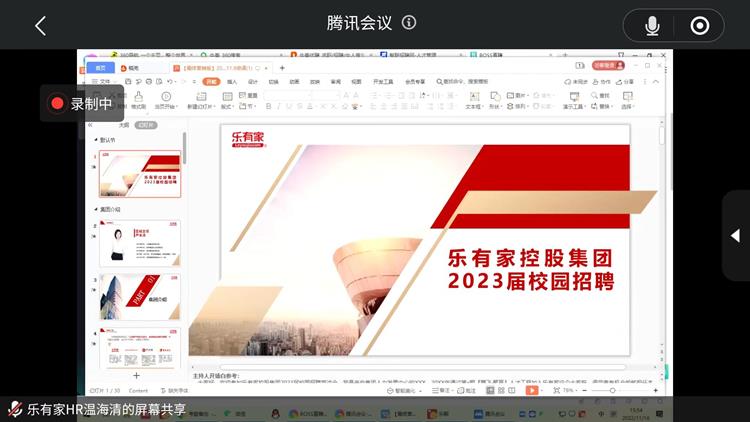
Task: Go back using the top-left arrow
Action: point(40,26)
